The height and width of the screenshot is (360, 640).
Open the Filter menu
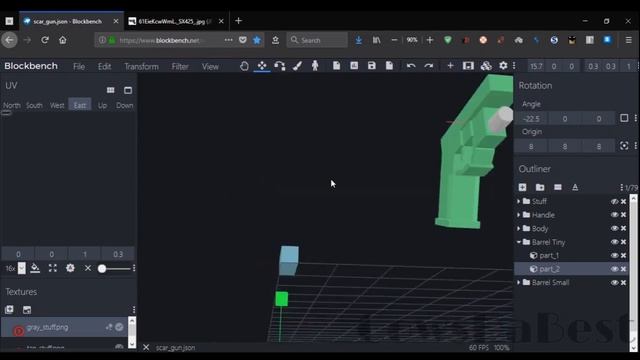point(180,67)
